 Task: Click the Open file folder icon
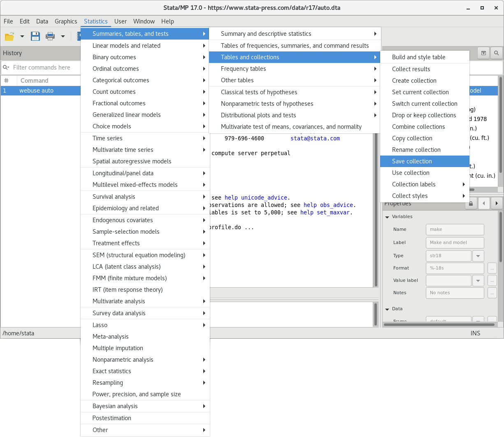9,36
